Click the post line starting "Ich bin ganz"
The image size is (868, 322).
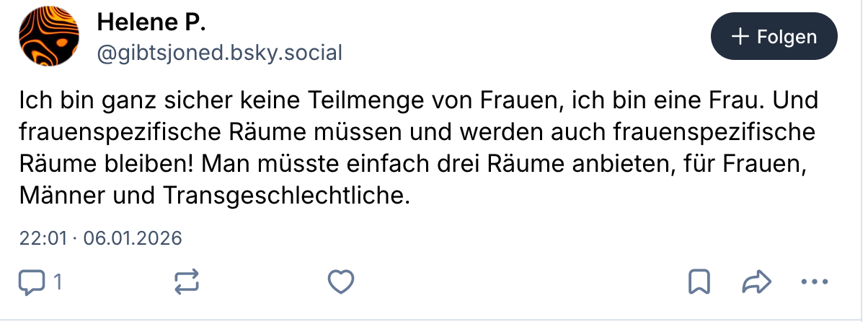(288, 99)
